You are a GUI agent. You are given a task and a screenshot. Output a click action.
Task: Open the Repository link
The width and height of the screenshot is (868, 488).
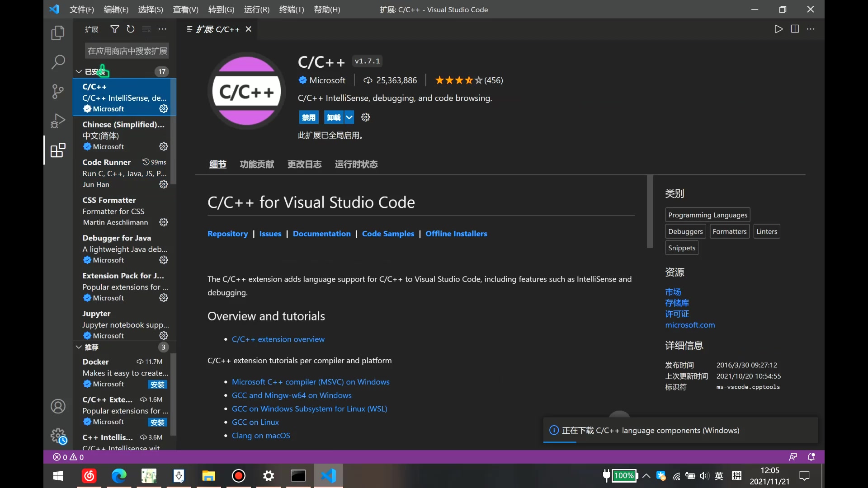point(227,234)
